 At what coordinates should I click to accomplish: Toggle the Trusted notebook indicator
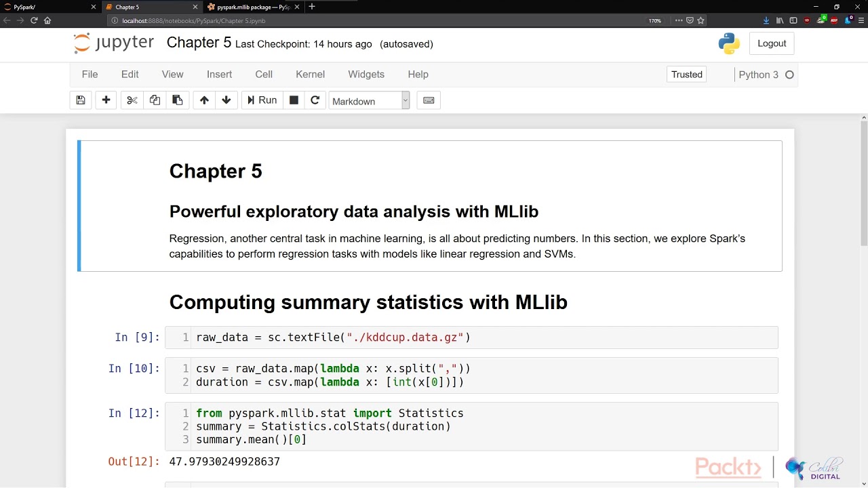(687, 75)
